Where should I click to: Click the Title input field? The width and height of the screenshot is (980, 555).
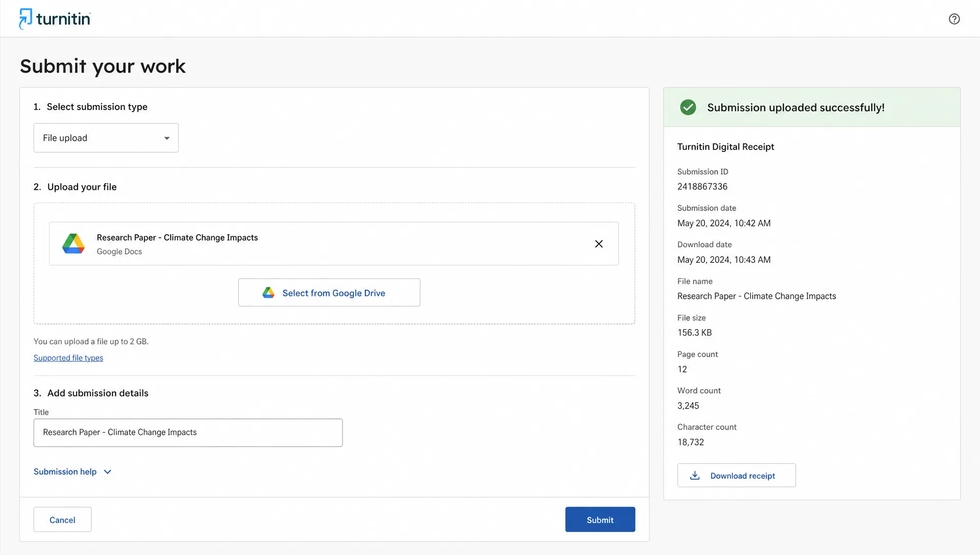click(188, 433)
